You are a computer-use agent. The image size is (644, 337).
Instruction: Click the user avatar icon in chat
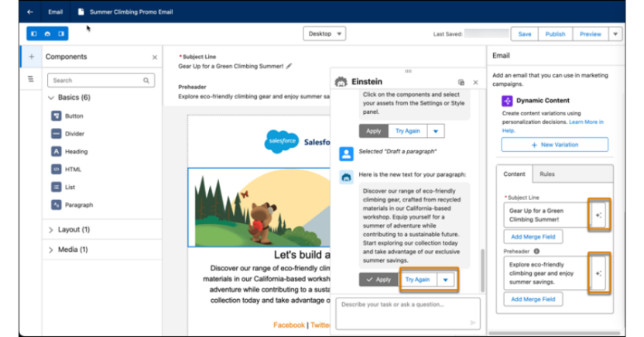346,153
